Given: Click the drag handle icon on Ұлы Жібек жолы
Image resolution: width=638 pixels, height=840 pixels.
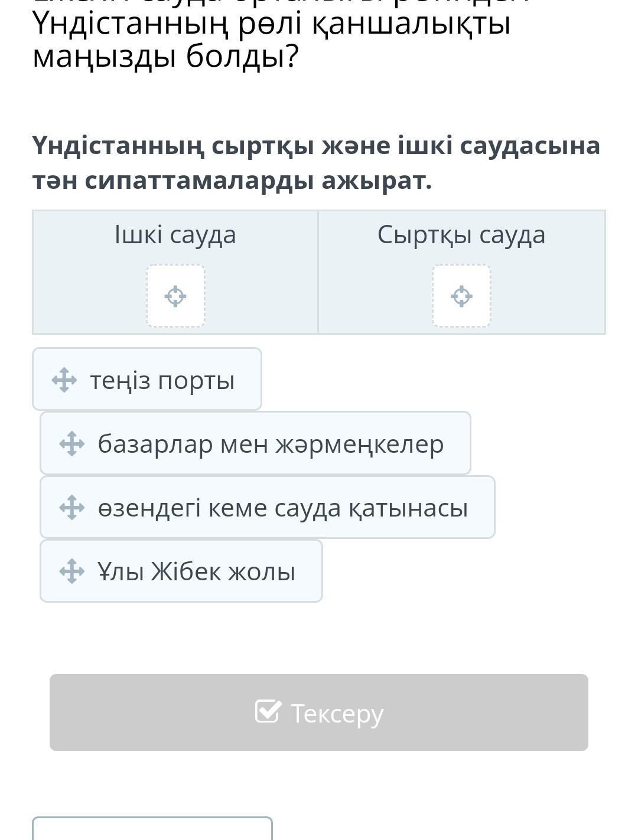Looking at the screenshot, I should pos(71,571).
